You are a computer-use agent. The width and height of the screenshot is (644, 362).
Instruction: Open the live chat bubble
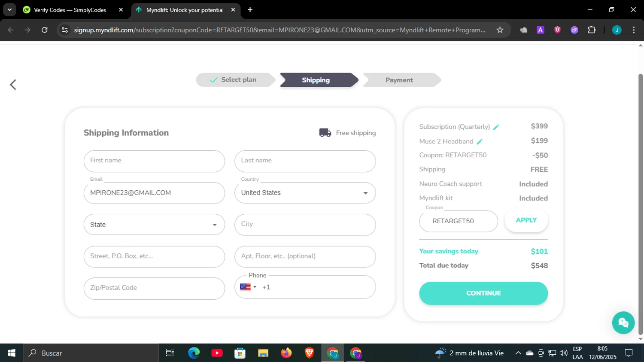[x=623, y=322]
